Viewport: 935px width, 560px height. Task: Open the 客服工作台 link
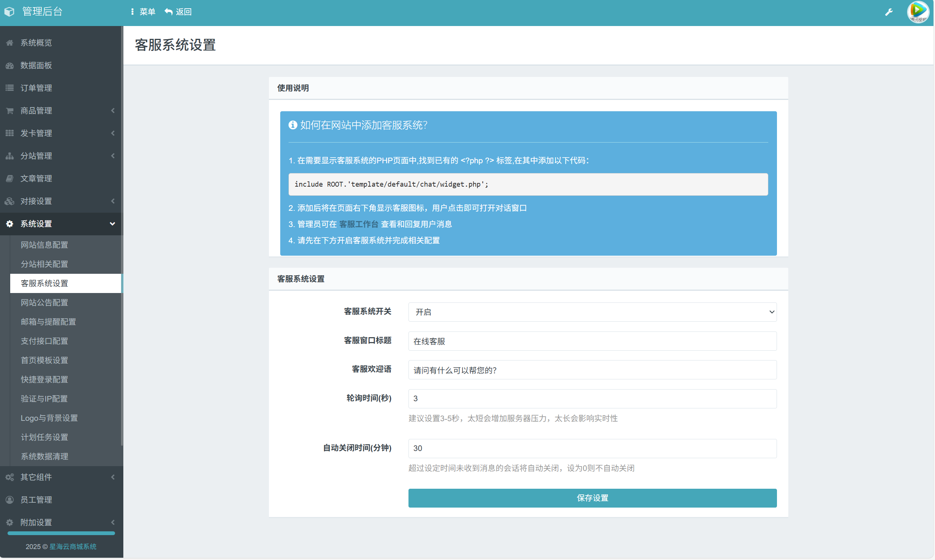[x=358, y=224]
